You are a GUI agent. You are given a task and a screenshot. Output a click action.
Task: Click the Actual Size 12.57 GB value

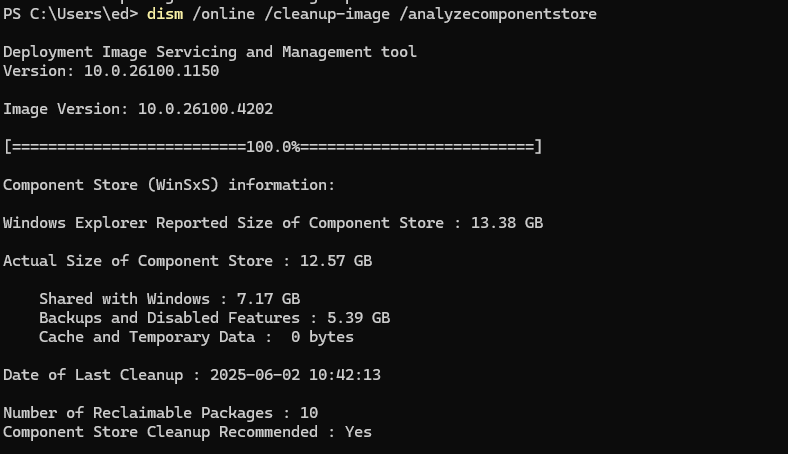pos(336,261)
